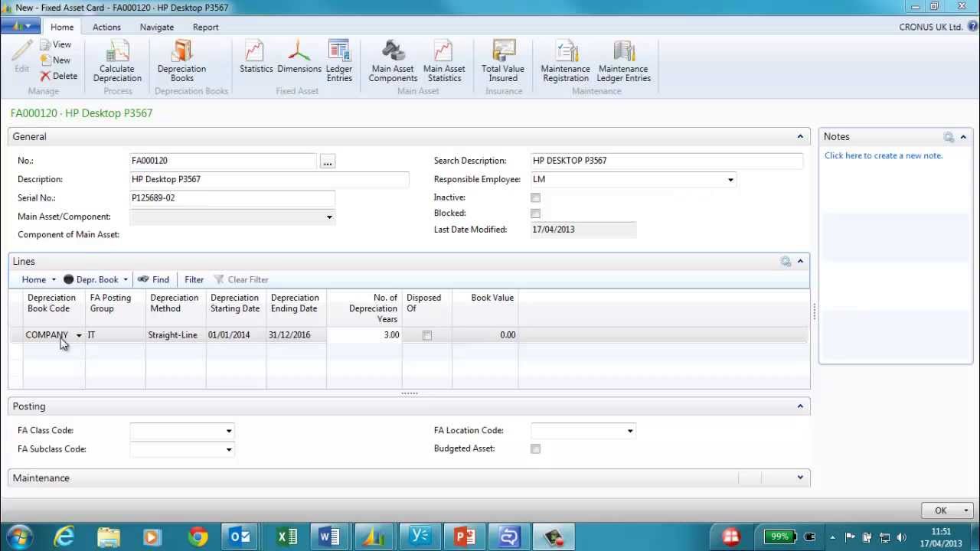Open the Windows Start menu

pyautogui.click(x=18, y=536)
